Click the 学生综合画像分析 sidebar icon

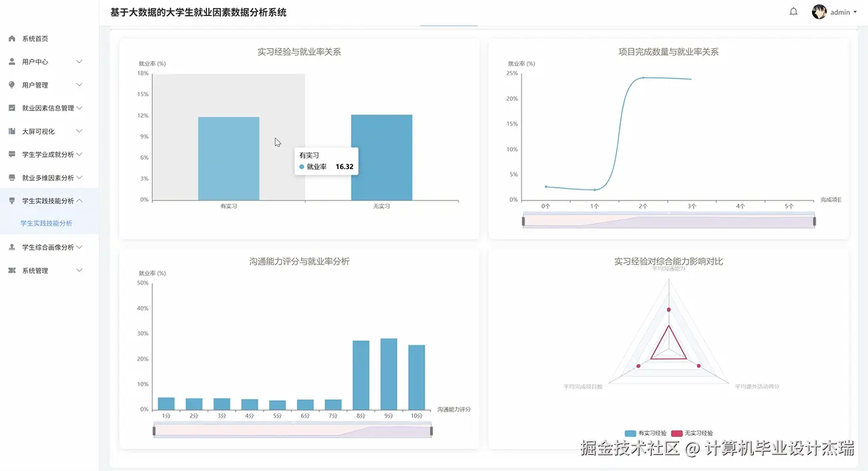click(x=12, y=247)
